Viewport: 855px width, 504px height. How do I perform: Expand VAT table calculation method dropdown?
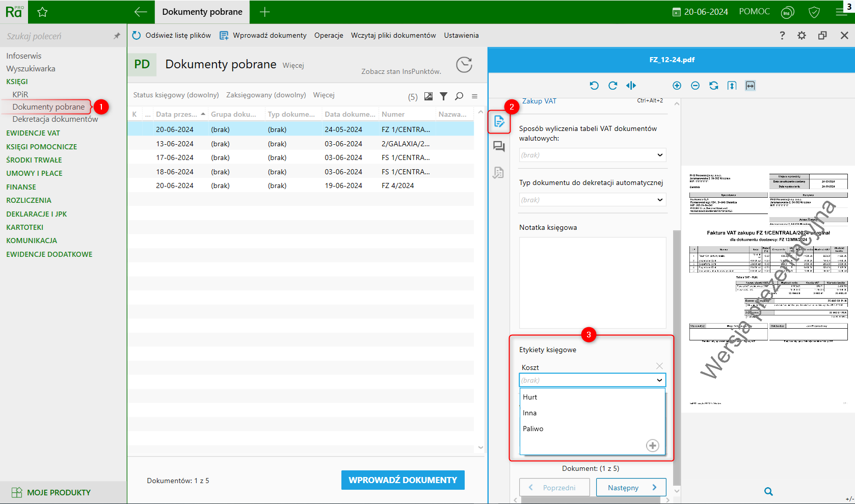tap(659, 155)
